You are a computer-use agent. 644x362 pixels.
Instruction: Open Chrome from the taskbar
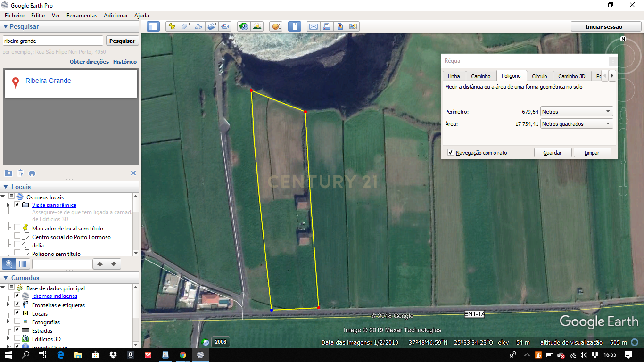pyautogui.click(x=183, y=355)
